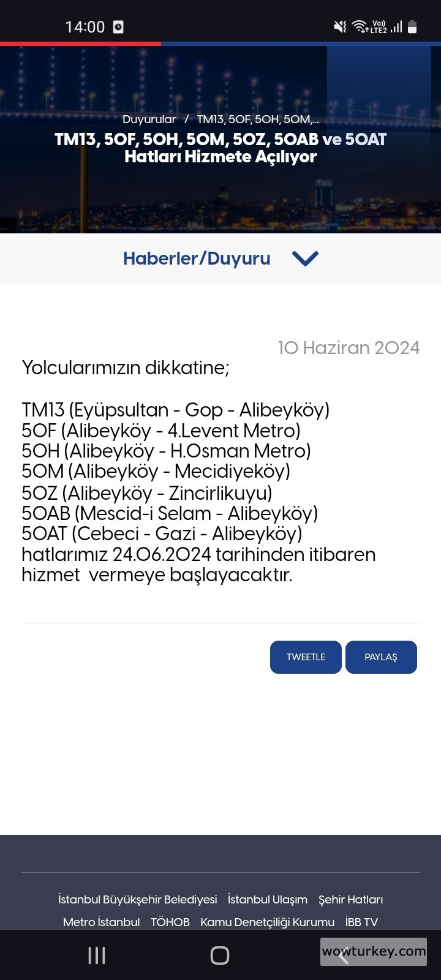This screenshot has height=980, width=441.
Task: Open İstanbul Büyükşehir Belediyesi footer link
Action: pyautogui.click(x=137, y=900)
